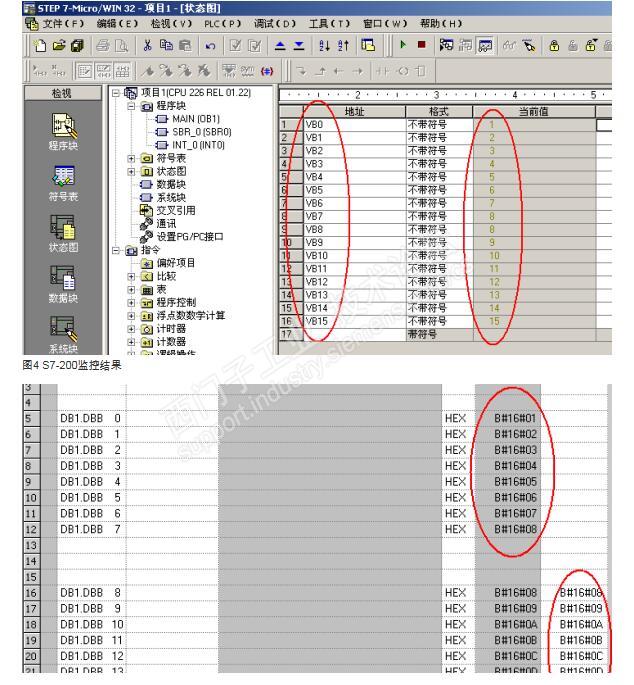Sort descending with A-Z up arrow icon
The height and width of the screenshot is (685, 634).
(343, 45)
